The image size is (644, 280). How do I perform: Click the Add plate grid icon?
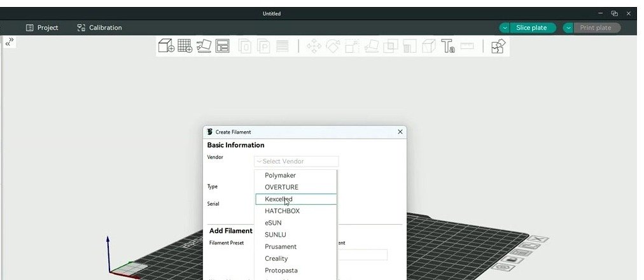[x=185, y=46]
